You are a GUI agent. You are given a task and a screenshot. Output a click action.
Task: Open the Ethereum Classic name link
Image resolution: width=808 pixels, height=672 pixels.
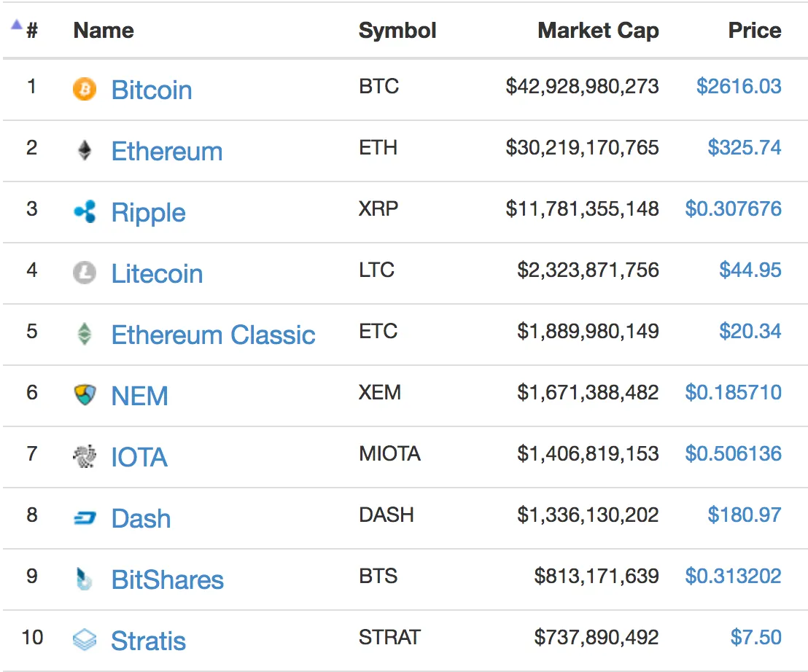pos(214,335)
